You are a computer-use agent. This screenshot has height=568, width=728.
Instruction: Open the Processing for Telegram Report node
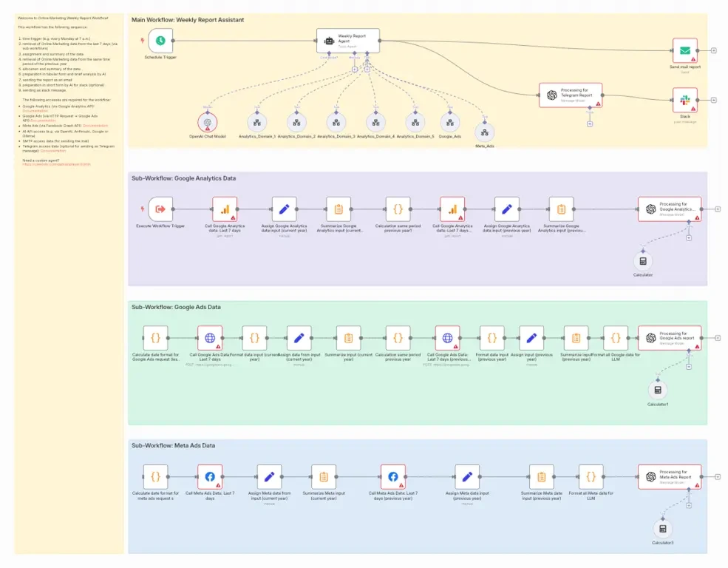[571, 95]
